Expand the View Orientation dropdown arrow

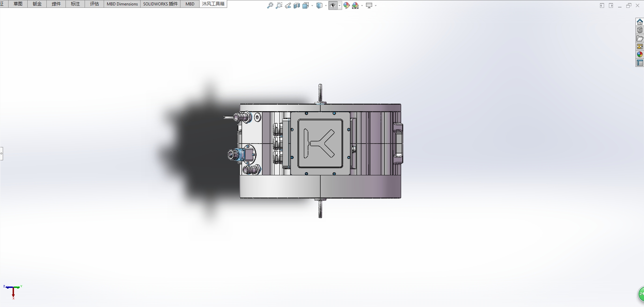pos(312,5)
